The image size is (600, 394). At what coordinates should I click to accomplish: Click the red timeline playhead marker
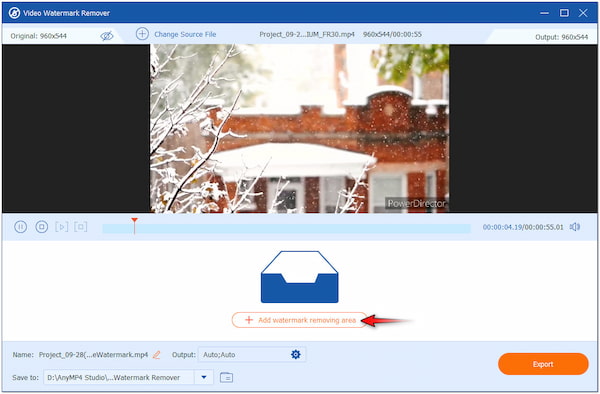pyautogui.click(x=134, y=226)
